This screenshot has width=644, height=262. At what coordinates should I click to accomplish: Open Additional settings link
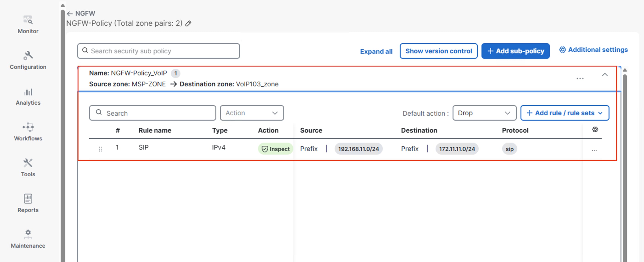coord(598,50)
